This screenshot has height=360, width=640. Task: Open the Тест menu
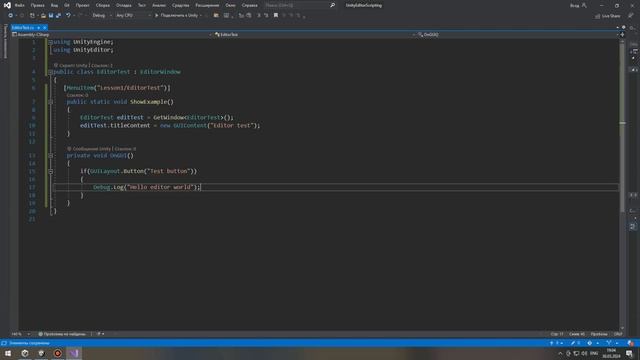(142, 5)
